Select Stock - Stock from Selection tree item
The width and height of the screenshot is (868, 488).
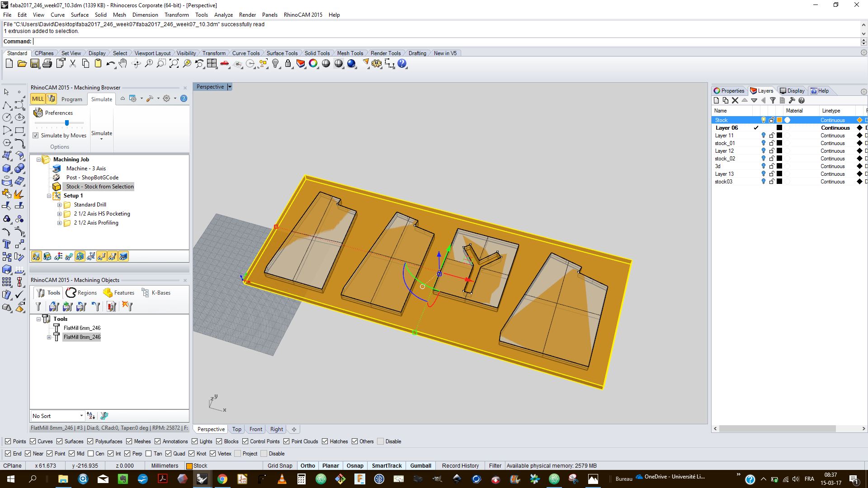tap(100, 187)
